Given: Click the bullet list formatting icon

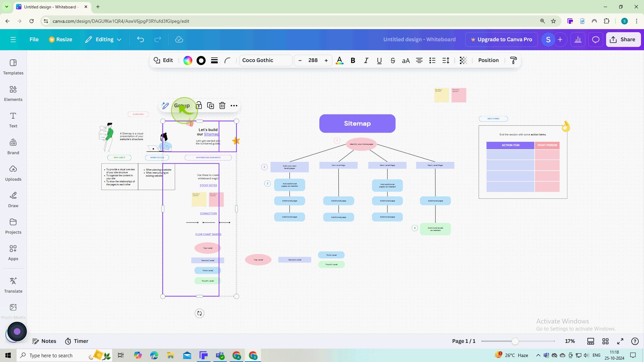Looking at the screenshot, I should point(433,60).
